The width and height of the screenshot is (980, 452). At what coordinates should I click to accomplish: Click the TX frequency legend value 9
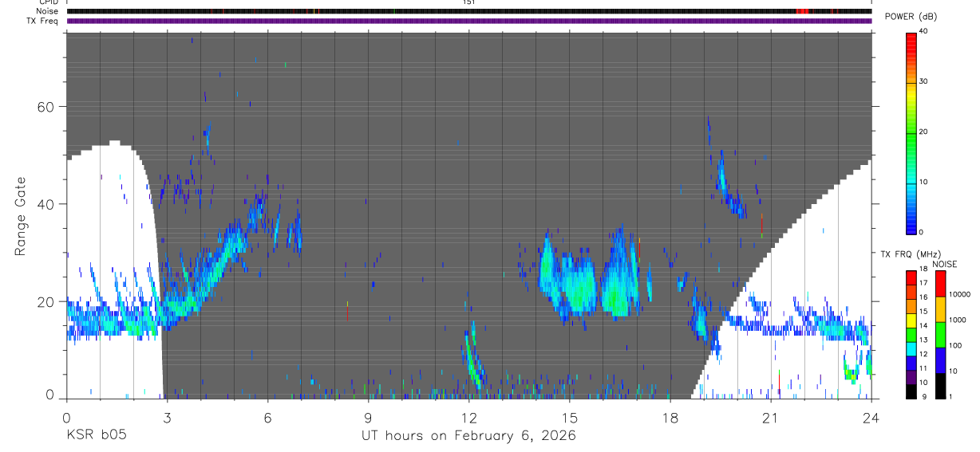[923, 396]
